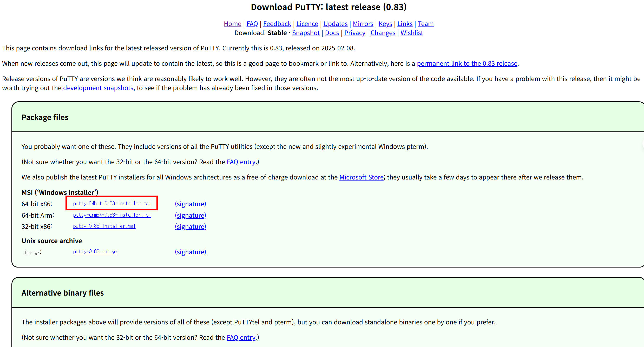View the Licence page
Viewport: 644px width, 347px height.
307,24
